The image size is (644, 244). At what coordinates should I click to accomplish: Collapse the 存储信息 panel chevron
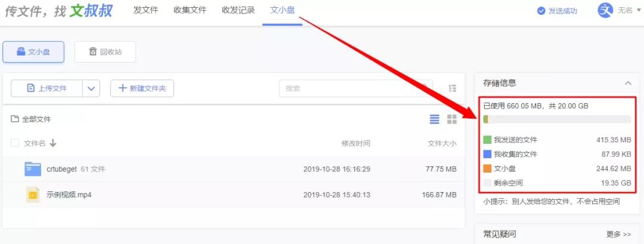coord(627,83)
